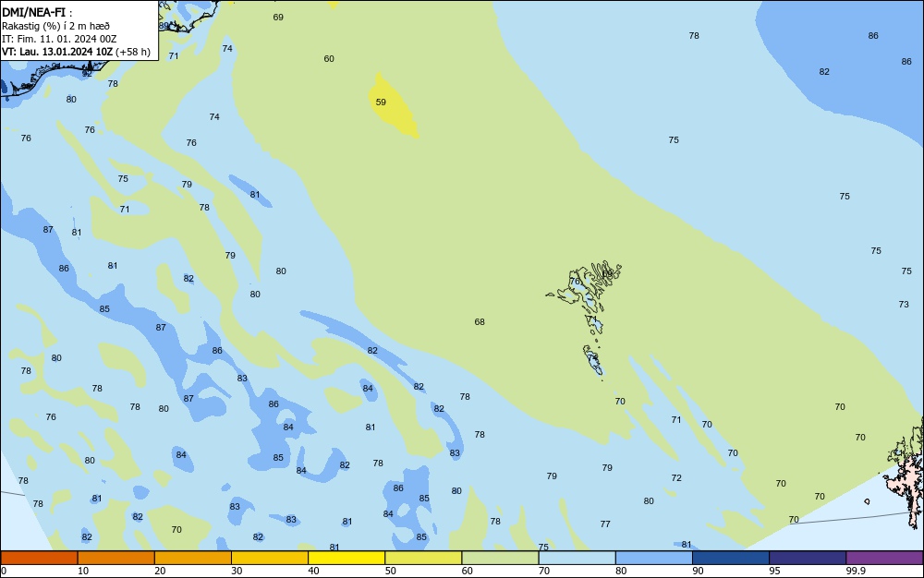Pick the amber 20–30 legend color block
Viewport: 924px width, 578px height.
[x=193, y=558]
